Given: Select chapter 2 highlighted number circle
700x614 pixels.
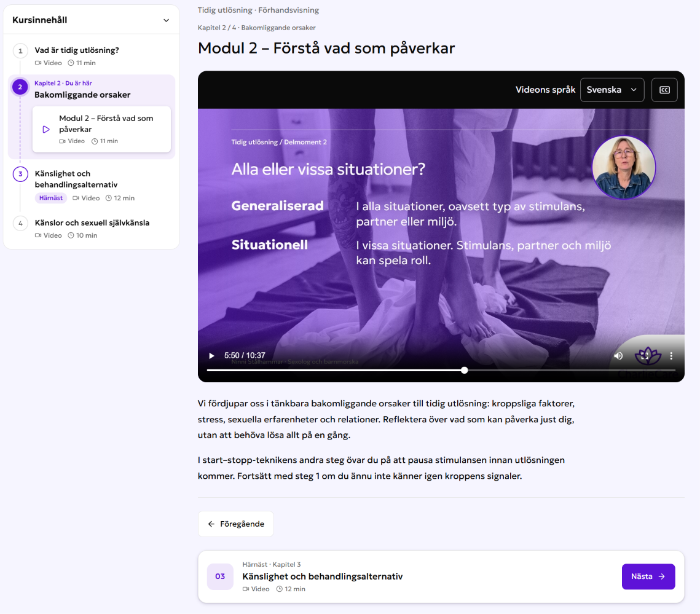Looking at the screenshot, I should (x=20, y=87).
